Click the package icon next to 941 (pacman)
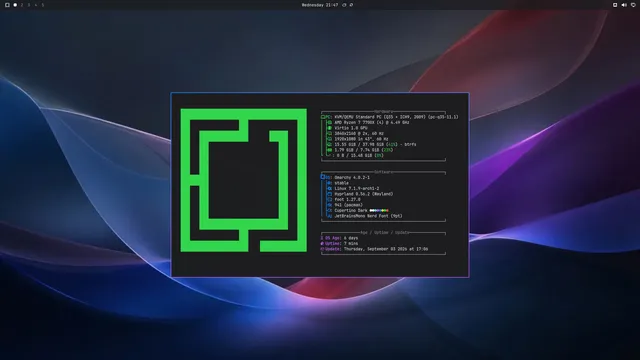The width and height of the screenshot is (640, 360). [330, 205]
